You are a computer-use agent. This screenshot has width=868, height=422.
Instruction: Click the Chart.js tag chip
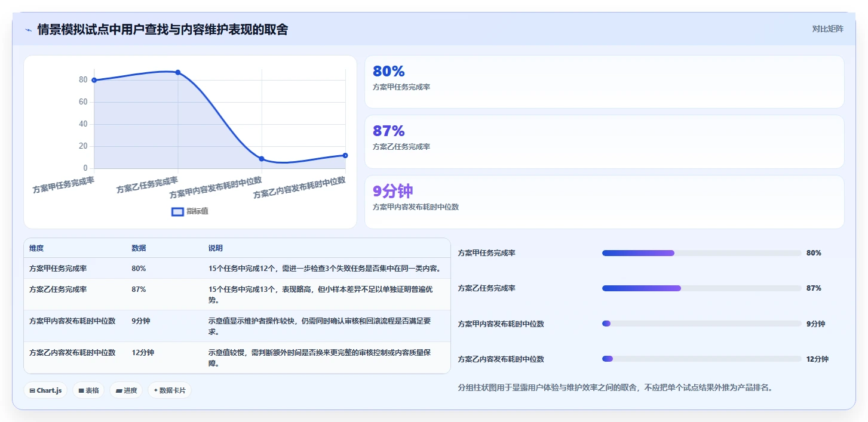coord(46,390)
